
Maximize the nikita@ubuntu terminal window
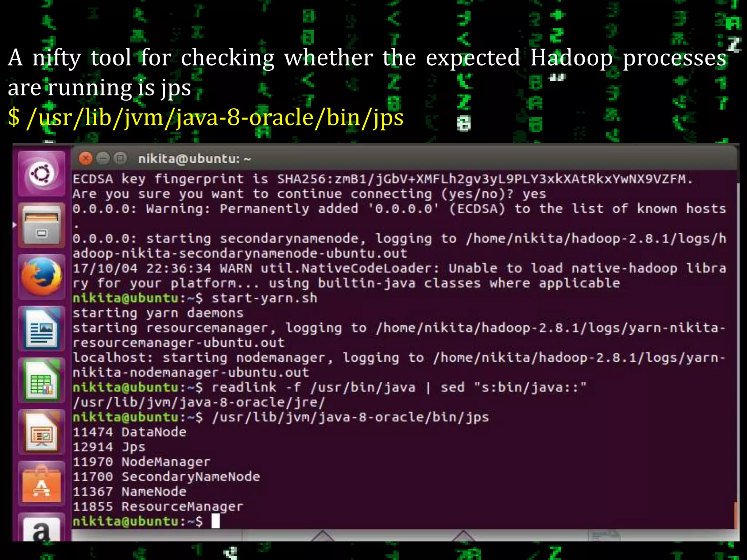pos(120,159)
